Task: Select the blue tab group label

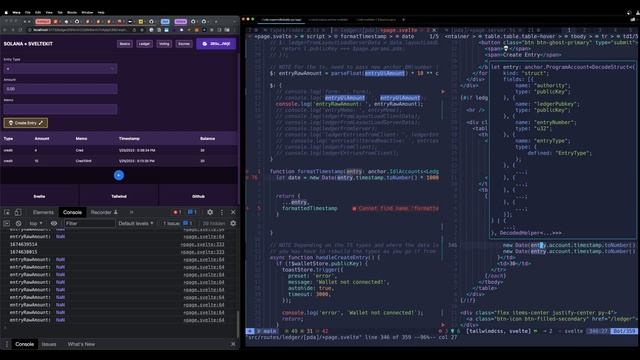Action: (x=165, y=21)
